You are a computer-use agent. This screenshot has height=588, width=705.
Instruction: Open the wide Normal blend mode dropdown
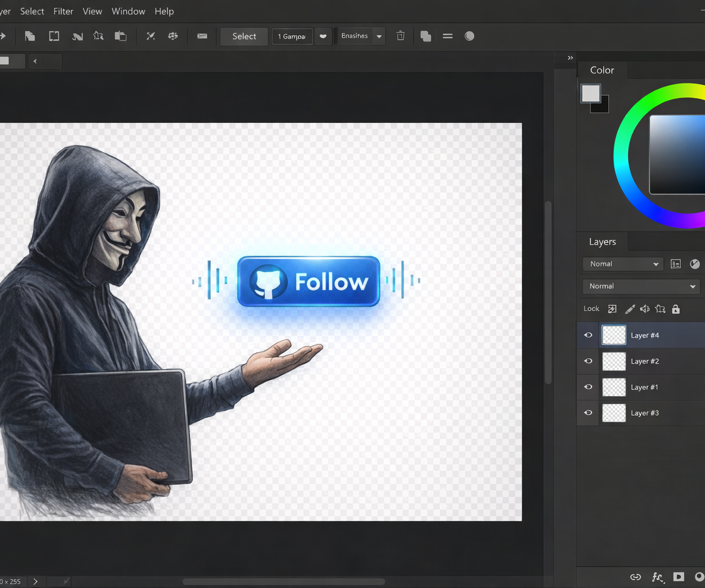point(642,287)
